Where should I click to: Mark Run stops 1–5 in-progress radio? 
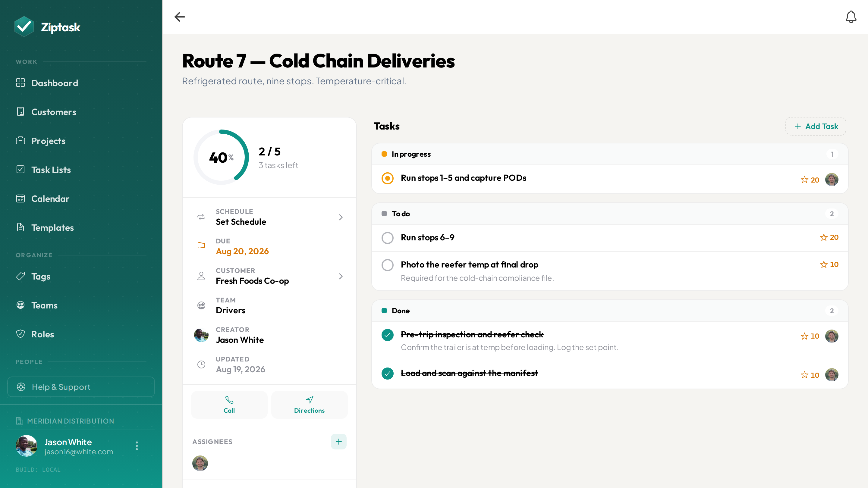(x=388, y=178)
